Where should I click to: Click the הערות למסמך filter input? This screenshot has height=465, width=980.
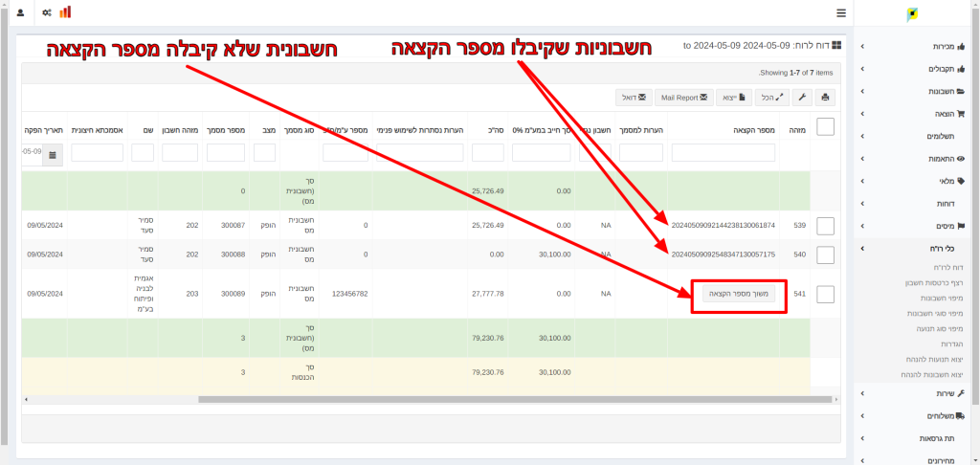point(640,152)
